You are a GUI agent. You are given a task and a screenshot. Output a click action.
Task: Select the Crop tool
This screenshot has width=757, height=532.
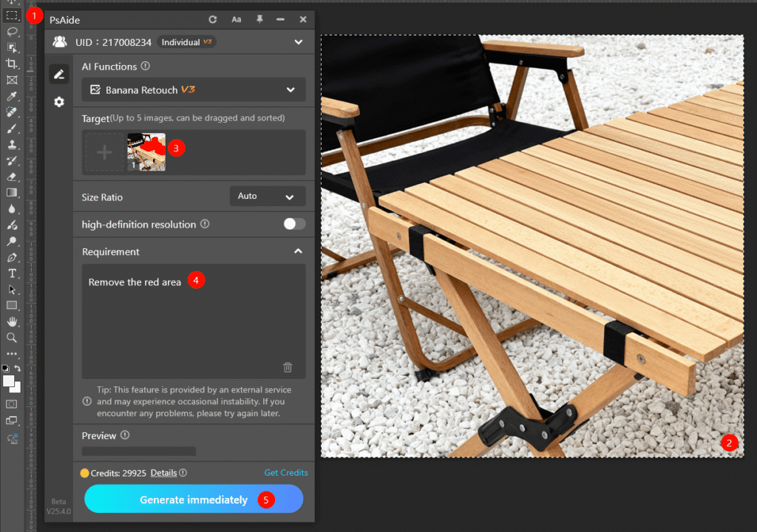click(10, 64)
